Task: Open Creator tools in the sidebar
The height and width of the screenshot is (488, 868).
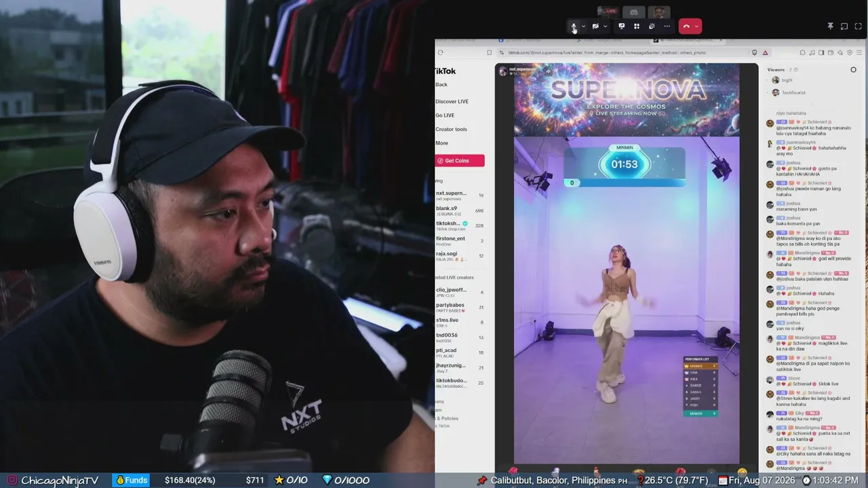Action: click(451, 129)
